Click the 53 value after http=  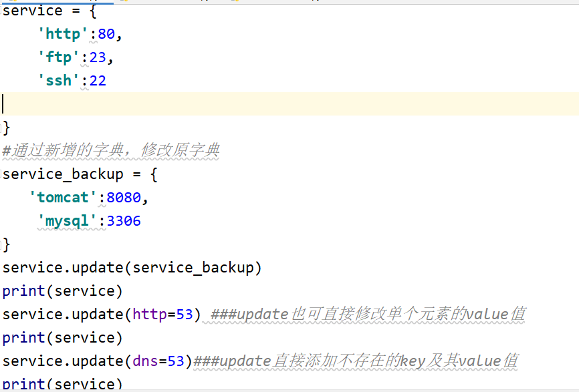(x=185, y=315)
